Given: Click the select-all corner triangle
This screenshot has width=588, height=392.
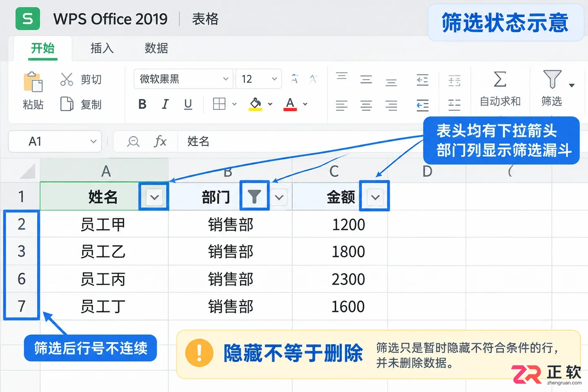Looking at the screenshot, I should pyautogui.click(x=28, y=171).
